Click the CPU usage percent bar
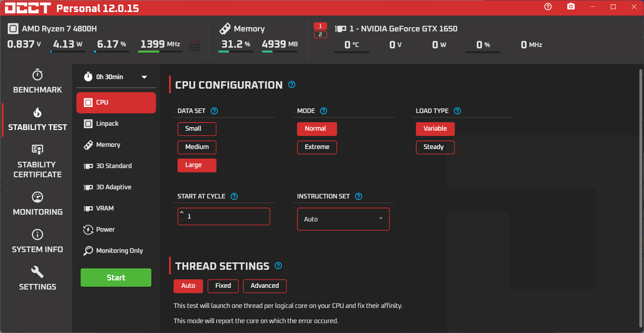Viewport: 644px width, 333px height. [112, 52]
